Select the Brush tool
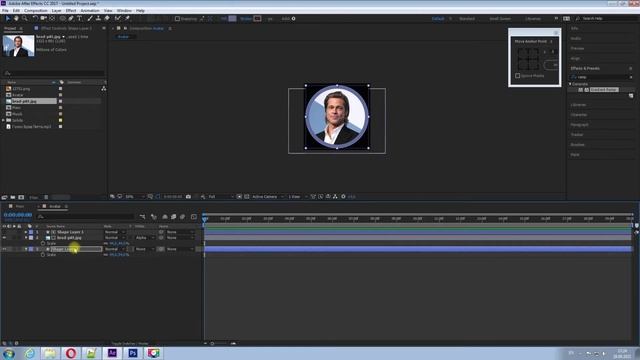 click(90, 18)
